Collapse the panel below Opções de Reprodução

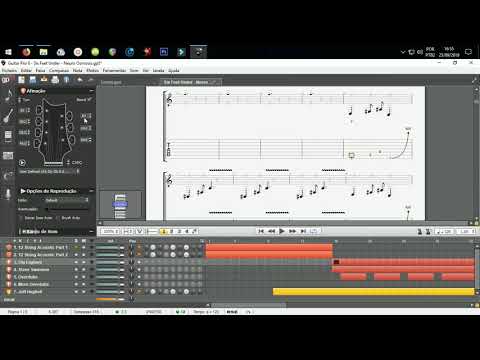point(91,231)
